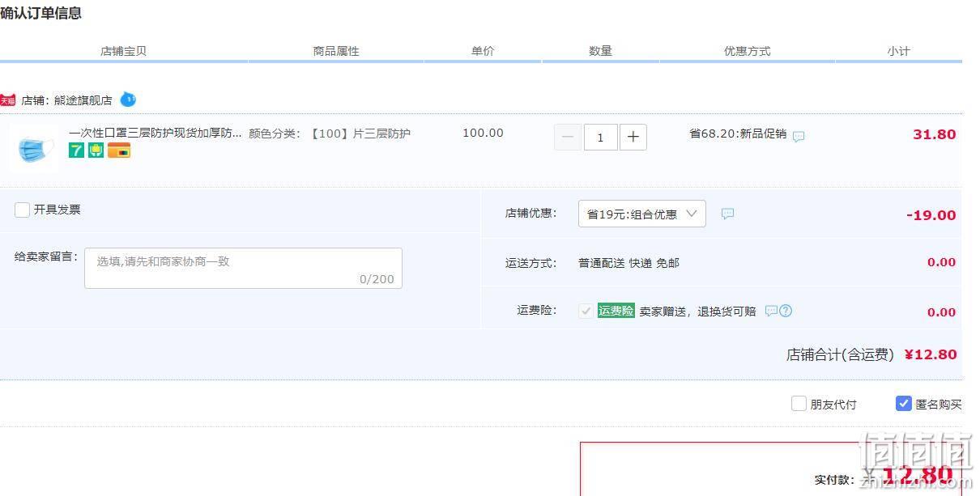
Task: Click the green 运费险 label tag
Action: point(616,311)
